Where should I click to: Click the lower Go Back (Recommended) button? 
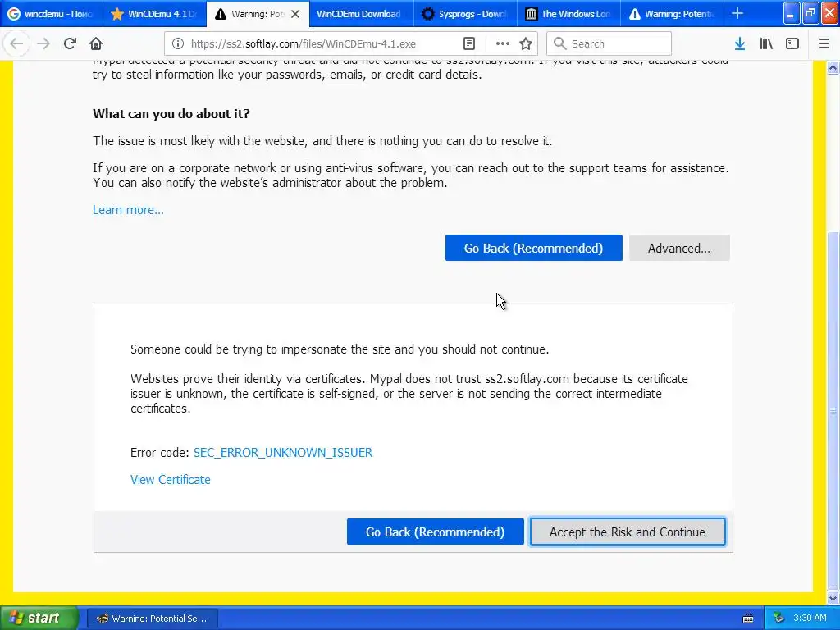(435, 532)
